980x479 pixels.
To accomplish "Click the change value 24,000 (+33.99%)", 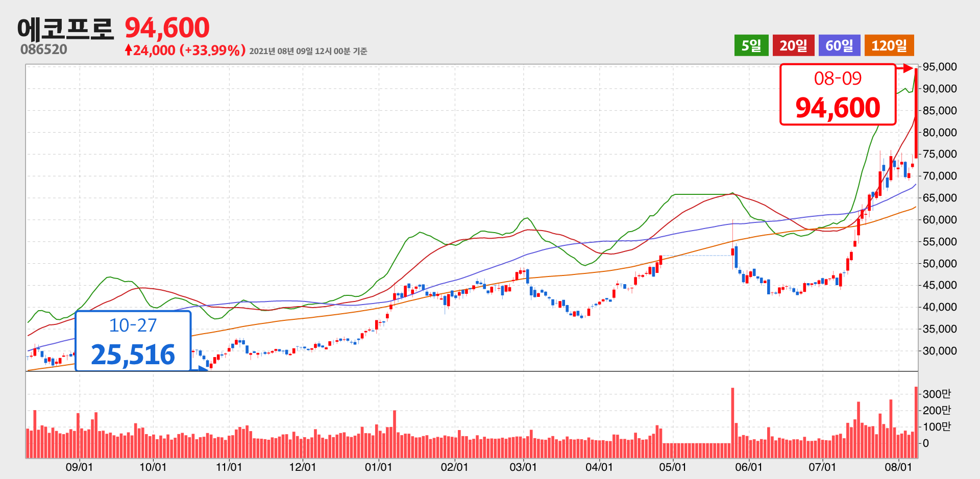I will [x=185, y=50].
